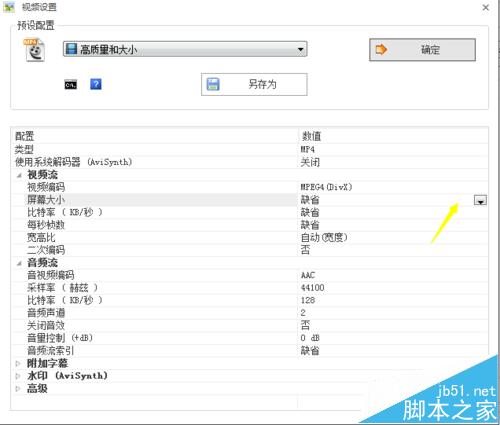Image resolution: width=500 pixels, height=425 pixels.
Task: Open the 屏幕大小 value dropdown arrow
Action: click(x=480, y=200)
